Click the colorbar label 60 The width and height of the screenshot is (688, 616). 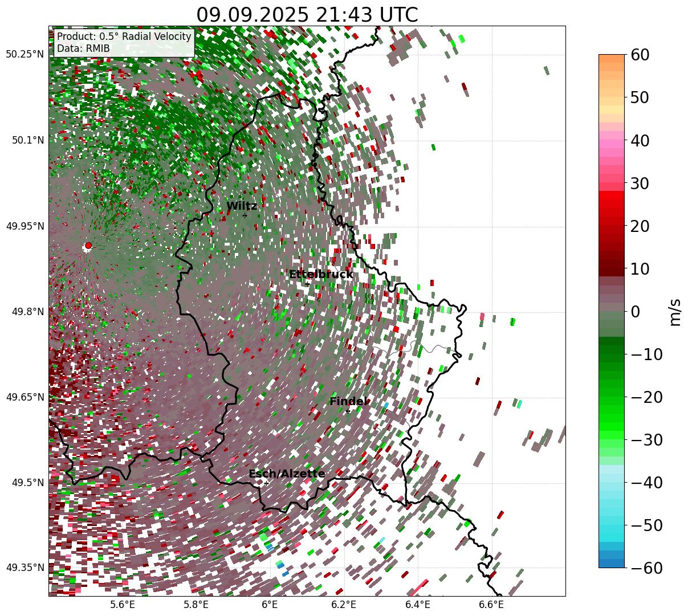[x=639, y=55]
